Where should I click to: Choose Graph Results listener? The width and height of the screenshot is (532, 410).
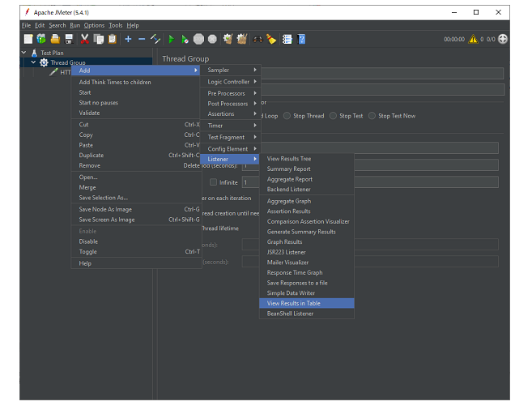(x=307, y=242)
